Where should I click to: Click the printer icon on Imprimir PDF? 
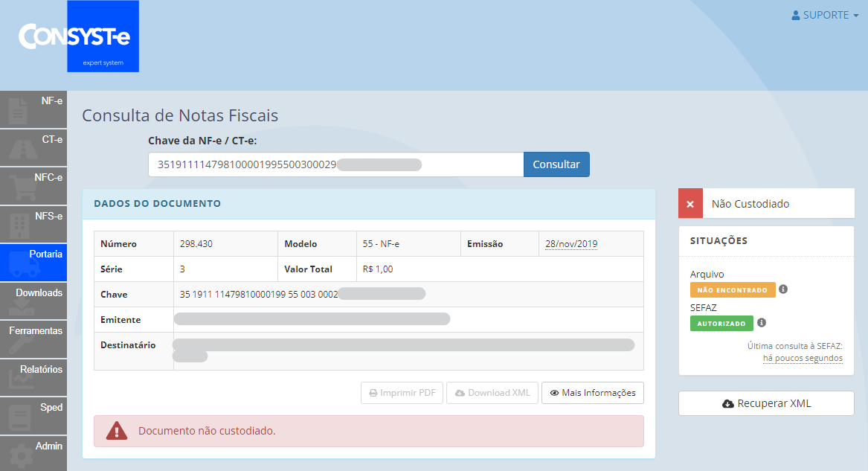click(x=373, y=393)
